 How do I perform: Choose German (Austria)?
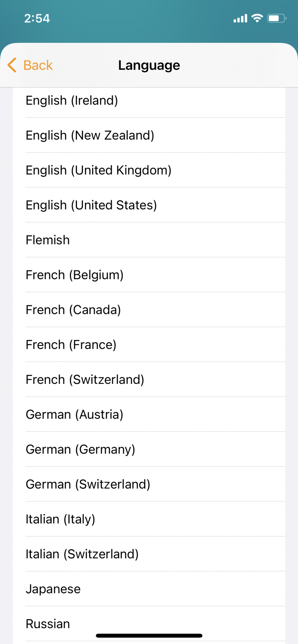coord(149,414)
